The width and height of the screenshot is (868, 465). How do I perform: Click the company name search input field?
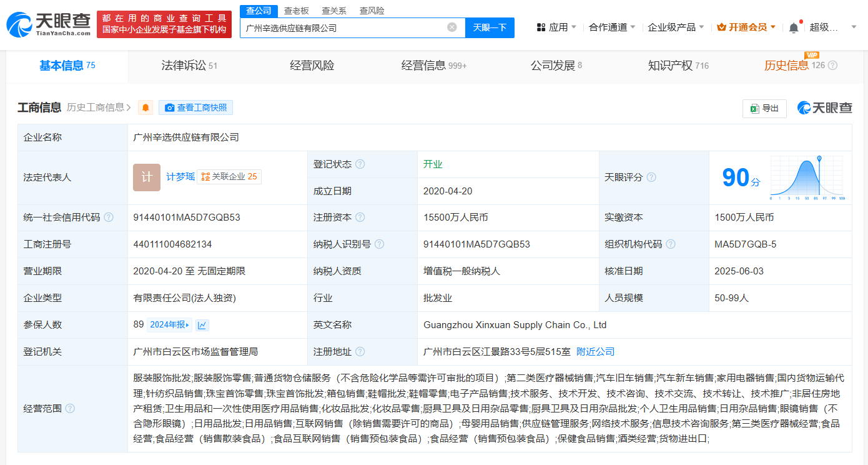pos(343,27)
